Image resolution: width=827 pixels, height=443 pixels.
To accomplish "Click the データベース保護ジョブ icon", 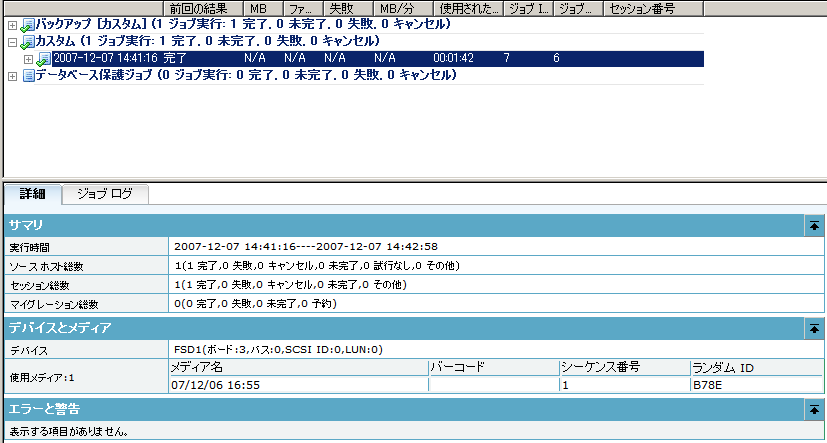I will [28, 76].
